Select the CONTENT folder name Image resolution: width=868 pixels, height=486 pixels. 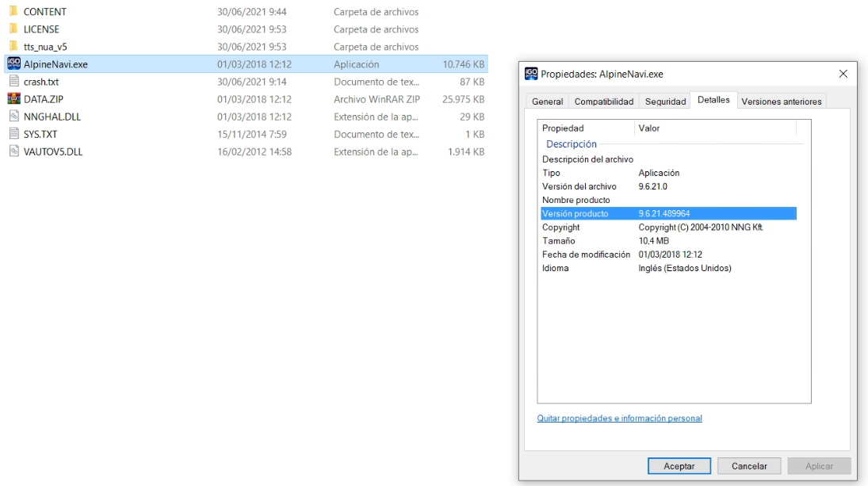click(45, 12)
